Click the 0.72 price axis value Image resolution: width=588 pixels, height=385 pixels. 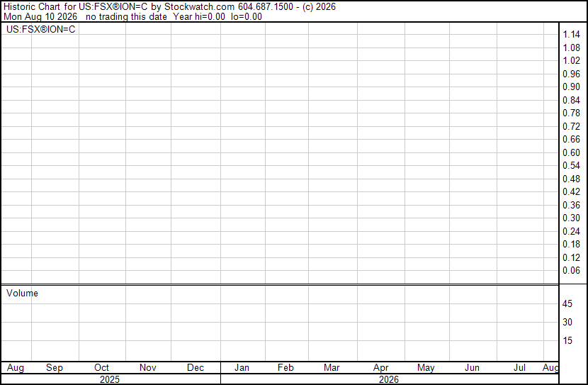point(571,126)
